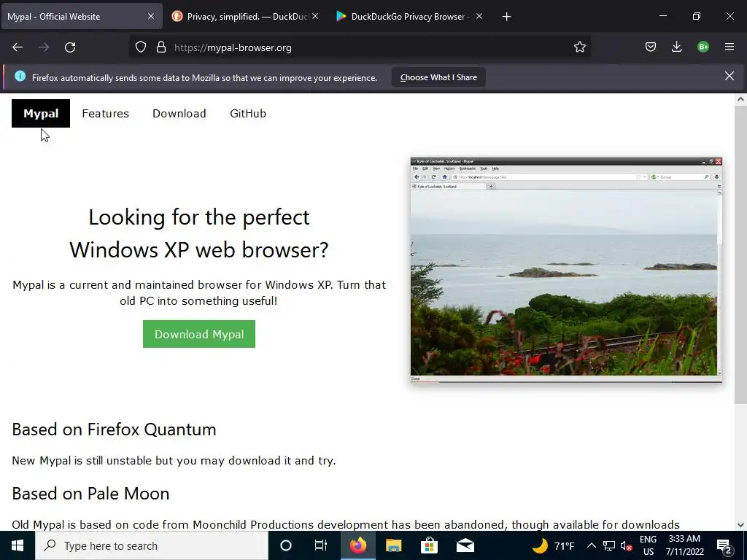Click the info icon in notification bar
This screenshot has height=560, width=747.
click(20, 76)
